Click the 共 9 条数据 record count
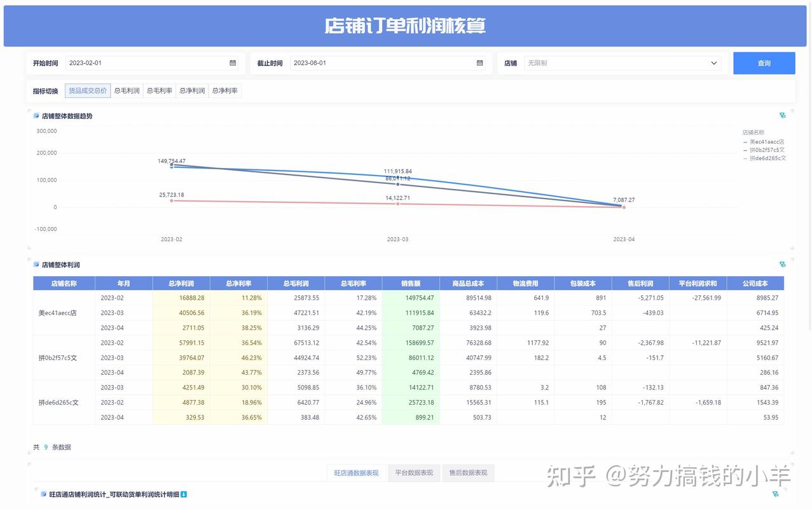 (52, 447)
